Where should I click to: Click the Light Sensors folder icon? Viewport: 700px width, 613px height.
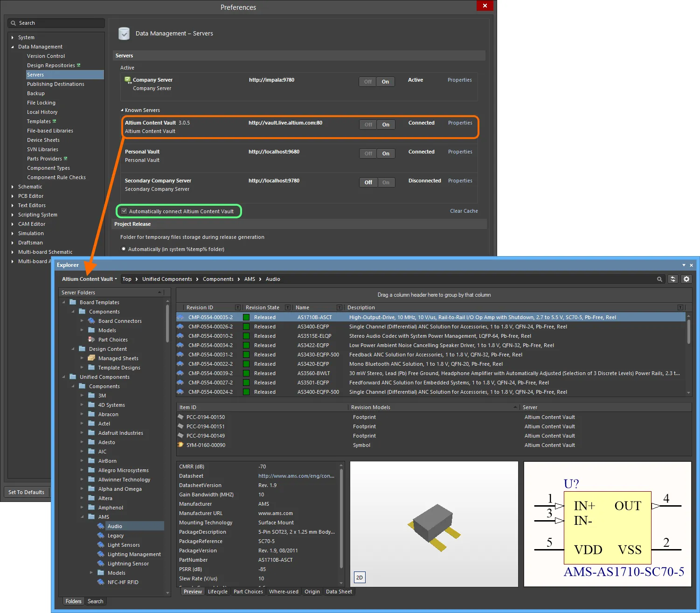tap(101, 545)
